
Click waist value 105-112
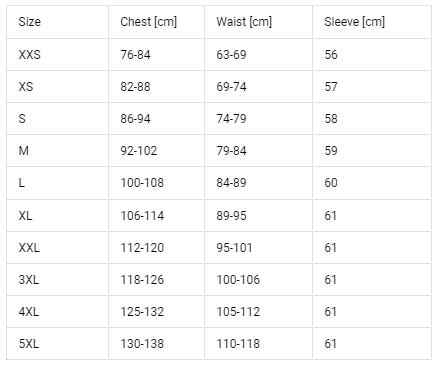coord(238,312)
